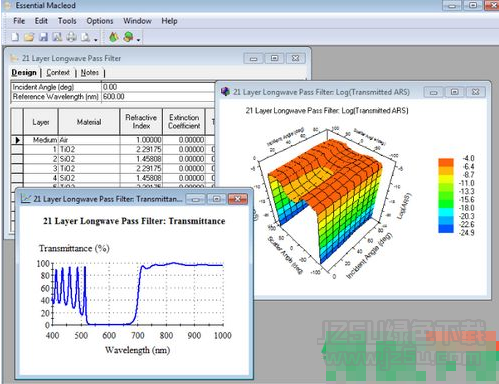Image resolution: width=499 pixels, height=384 pixels.
Task: Open the Edit menu
Action: 41,21
